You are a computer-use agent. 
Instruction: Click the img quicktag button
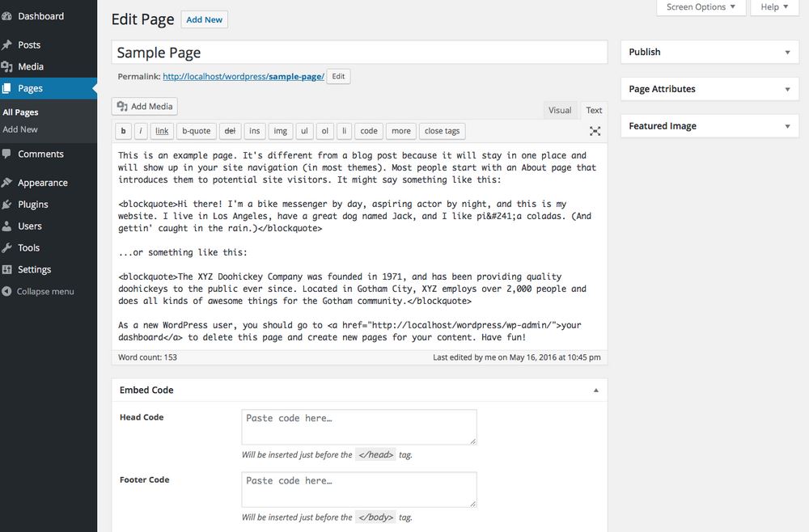pos(280,131)
